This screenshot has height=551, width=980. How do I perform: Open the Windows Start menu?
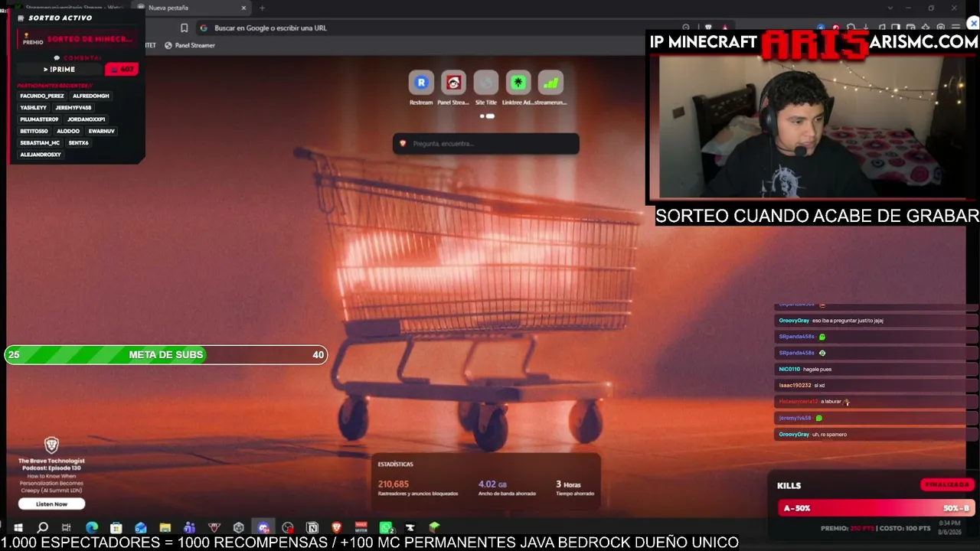click(x=18, y=527)
